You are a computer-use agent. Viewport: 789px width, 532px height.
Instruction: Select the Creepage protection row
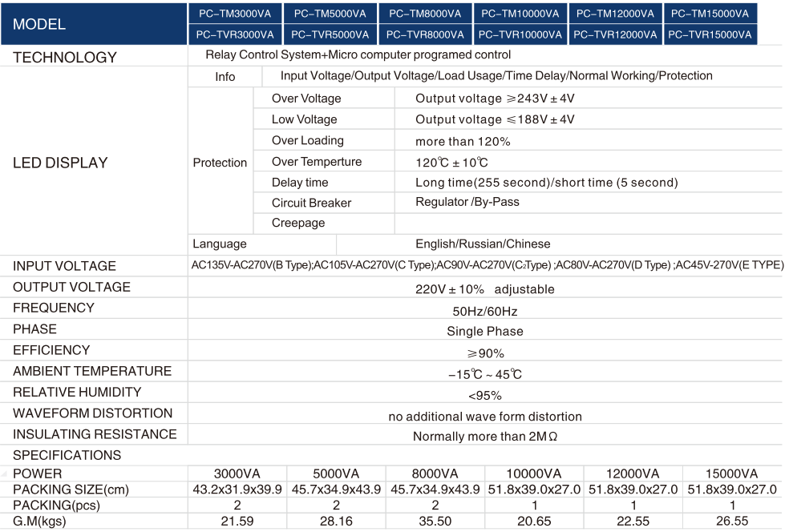[298, 223]
